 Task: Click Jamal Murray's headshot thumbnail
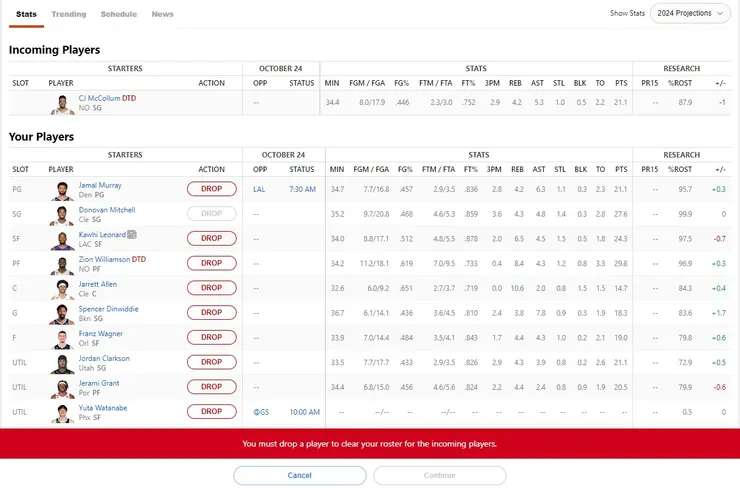(x=62, y=191)
